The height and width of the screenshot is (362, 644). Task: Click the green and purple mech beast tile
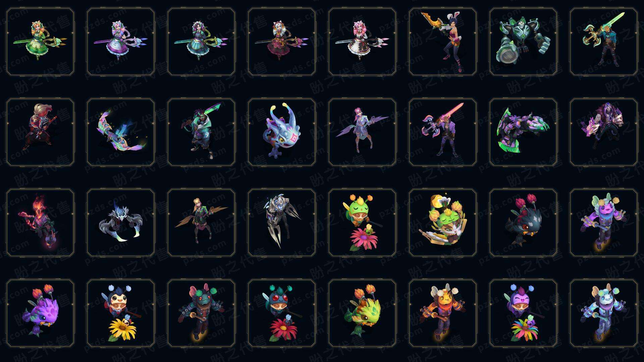click(x=523, y=132)
